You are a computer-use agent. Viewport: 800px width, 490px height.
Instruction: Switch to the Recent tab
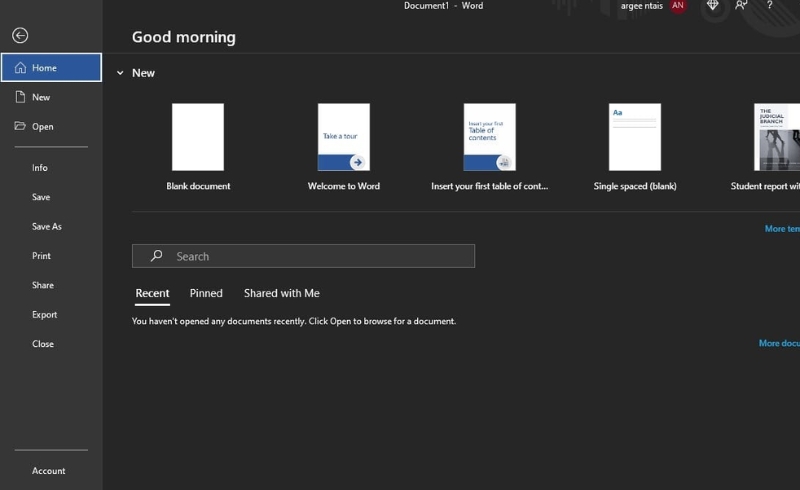(152, 293)
